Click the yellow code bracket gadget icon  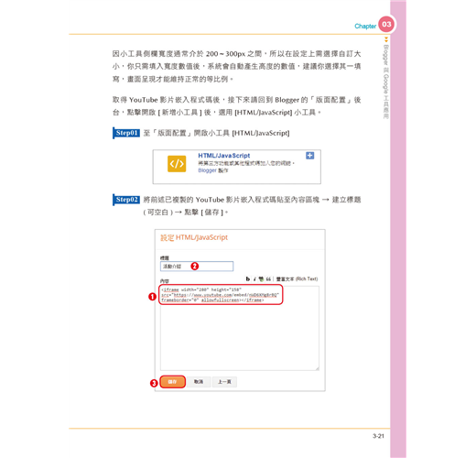(177, 164)
